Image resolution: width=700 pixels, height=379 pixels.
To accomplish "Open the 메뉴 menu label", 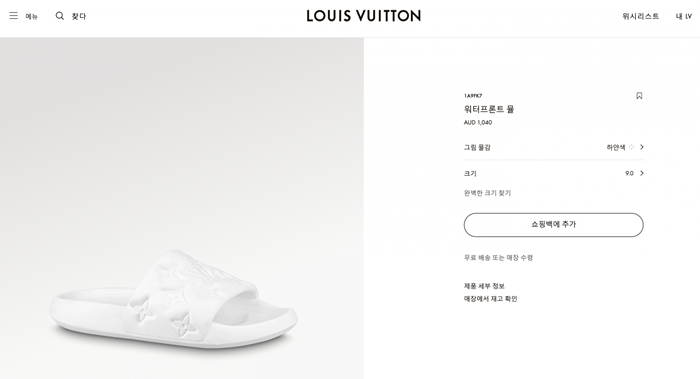I will [31, 17].
